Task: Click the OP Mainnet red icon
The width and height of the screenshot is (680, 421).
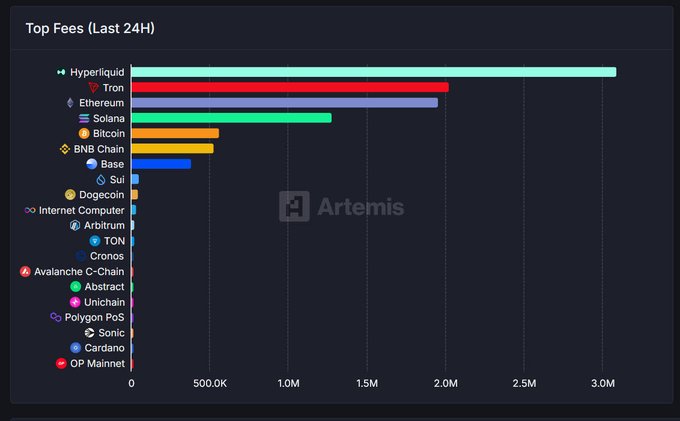Action: [x=61, y=363]
